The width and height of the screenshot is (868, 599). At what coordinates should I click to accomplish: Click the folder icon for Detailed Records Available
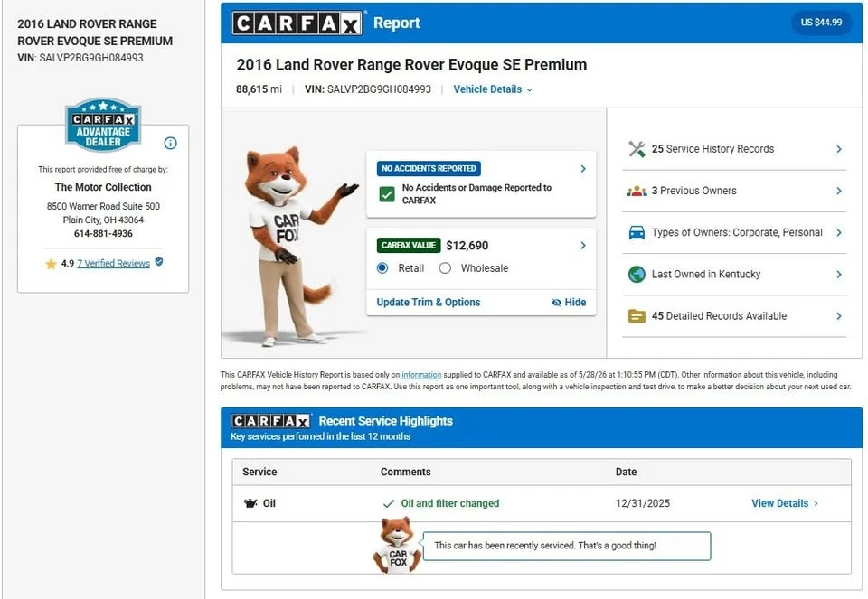pyautogui.click(x=637, y=316)
